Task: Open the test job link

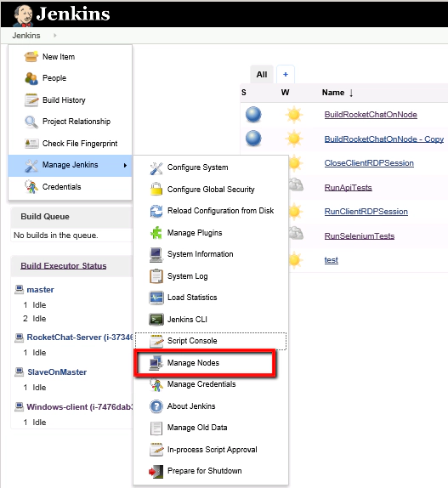Action: click(331, 260)
